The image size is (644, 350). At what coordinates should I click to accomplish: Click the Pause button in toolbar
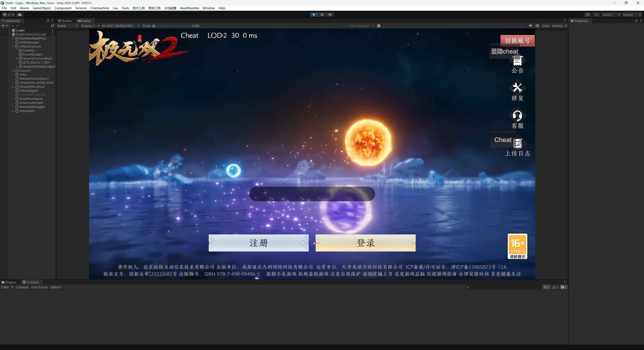[322, 14]
